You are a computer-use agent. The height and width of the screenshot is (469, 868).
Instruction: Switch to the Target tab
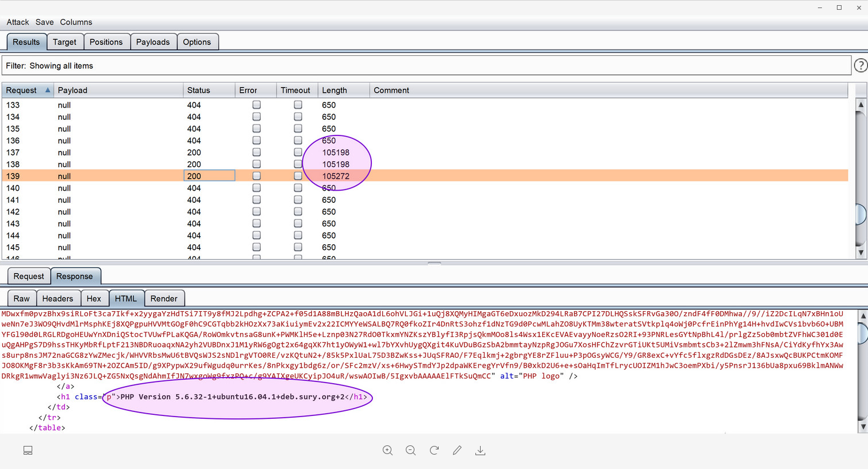click(x=64, y=42)
